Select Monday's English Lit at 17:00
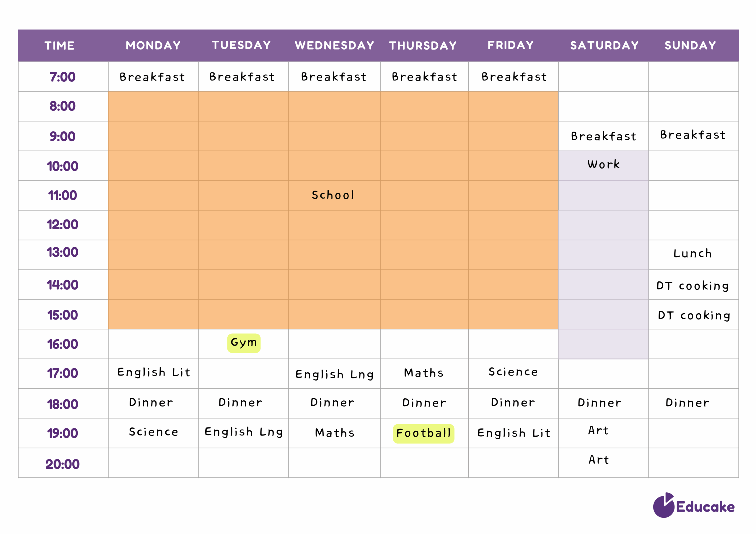Screen dimensions: 756x534 click(x=154, y=372)
